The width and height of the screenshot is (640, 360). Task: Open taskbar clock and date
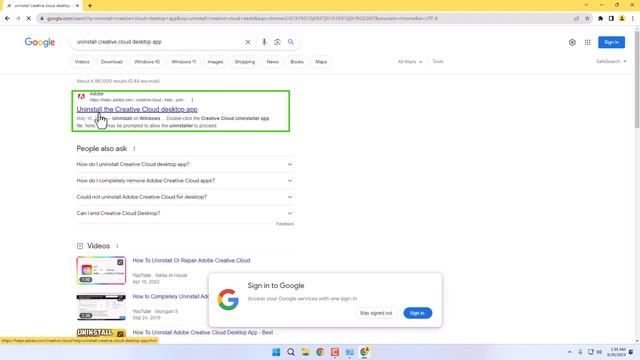[617, 352]
